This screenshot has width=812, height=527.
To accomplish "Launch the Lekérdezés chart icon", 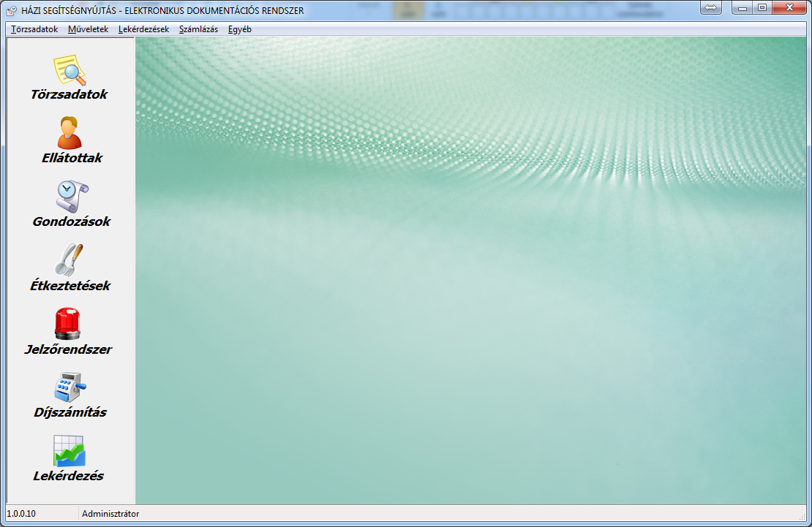I will [69, 451].
